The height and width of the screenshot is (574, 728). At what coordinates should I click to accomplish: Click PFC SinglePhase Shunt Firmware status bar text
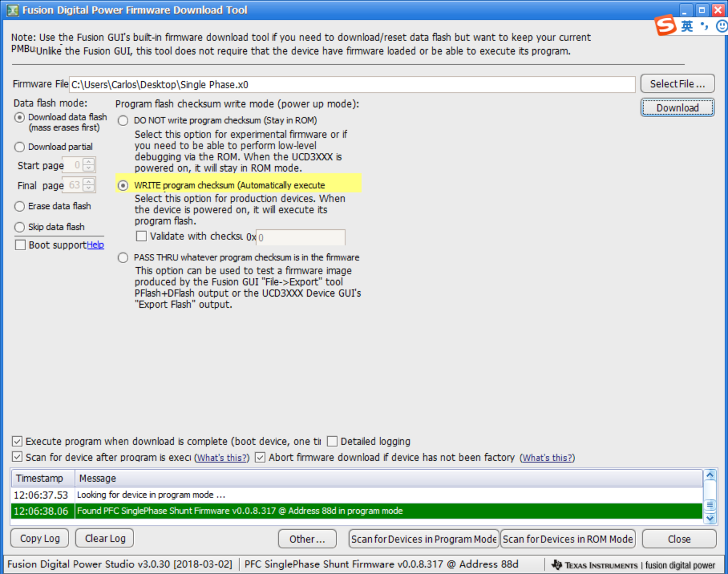coord(381,564)
